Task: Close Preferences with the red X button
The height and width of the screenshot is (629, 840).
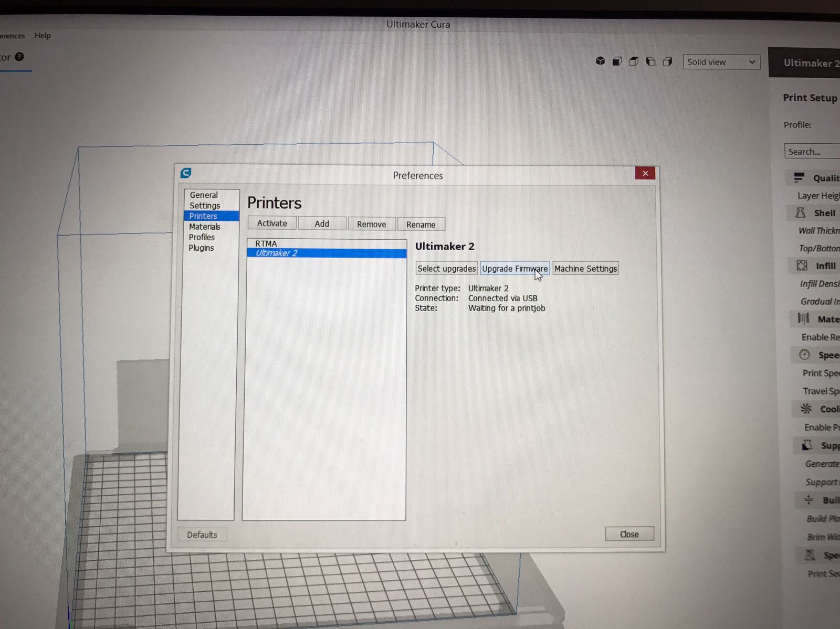Action: (x=645, y=173)
